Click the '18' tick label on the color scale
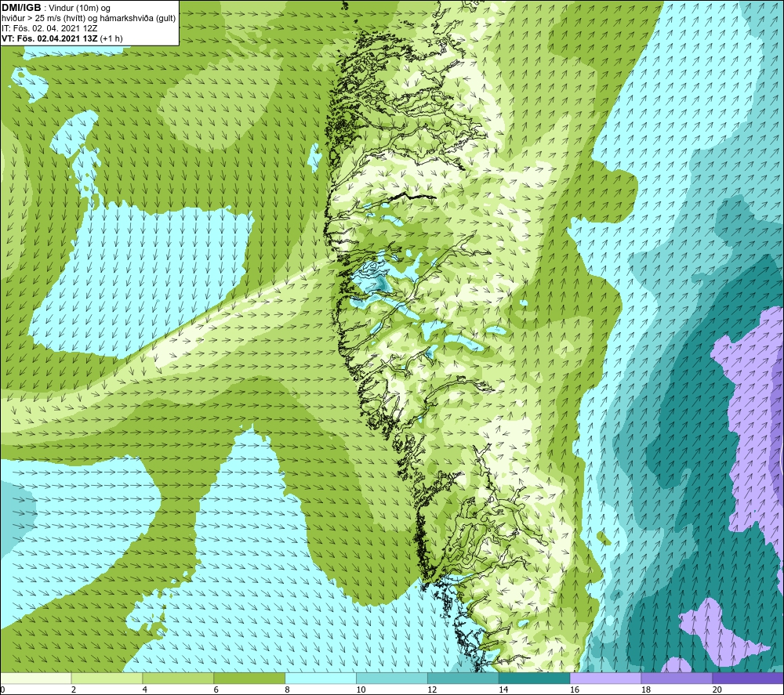The height and width of the screenshot is (695, 784). pyautogui.click(x=645, y=690)
